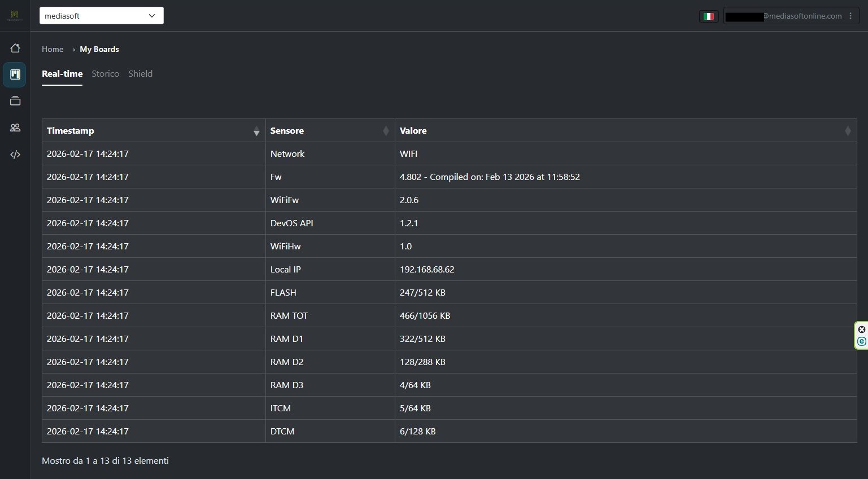Open the three-dot menu beside the account email
868x479 pixels.
[850, 16]
